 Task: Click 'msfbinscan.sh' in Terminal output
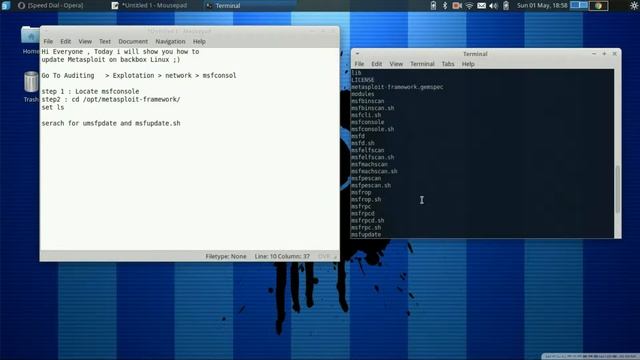373,108
